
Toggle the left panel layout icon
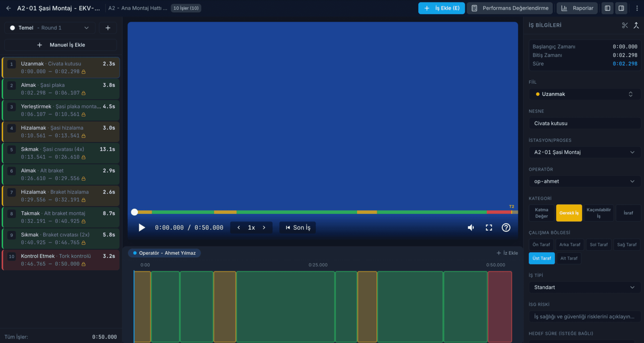point(607,8)
